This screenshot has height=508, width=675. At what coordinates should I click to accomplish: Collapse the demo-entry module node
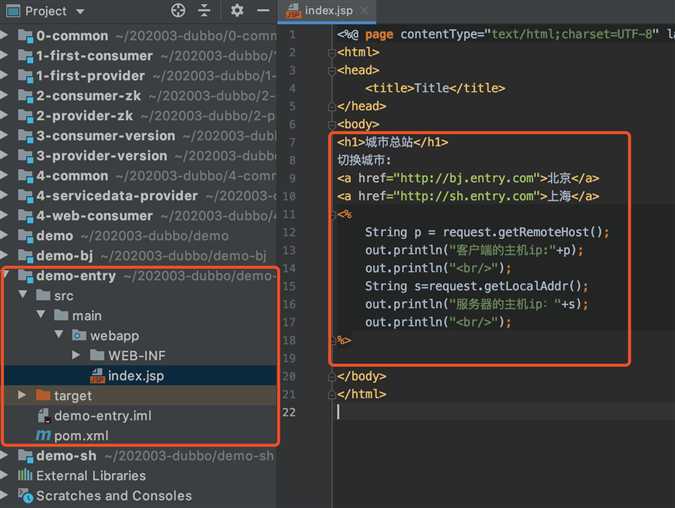click(x=7, y=276)
